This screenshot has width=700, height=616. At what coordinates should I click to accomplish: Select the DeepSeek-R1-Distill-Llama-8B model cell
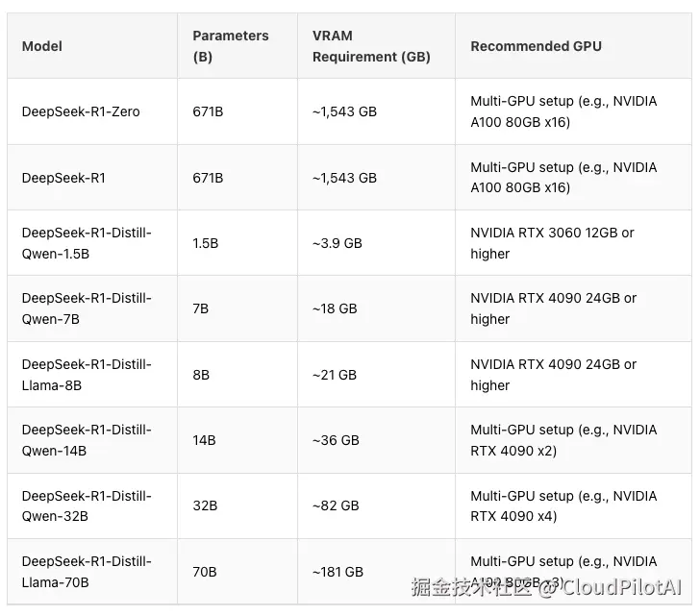[x=87, y=375]
